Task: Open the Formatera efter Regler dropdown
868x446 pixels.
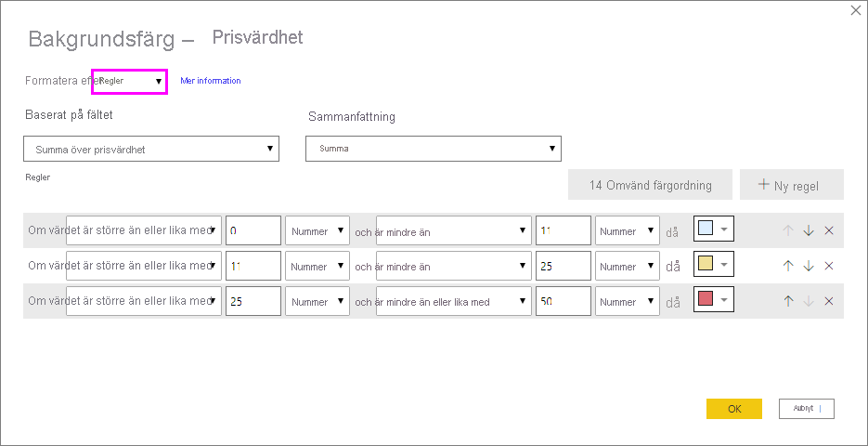Action: (x=129, y=81)
